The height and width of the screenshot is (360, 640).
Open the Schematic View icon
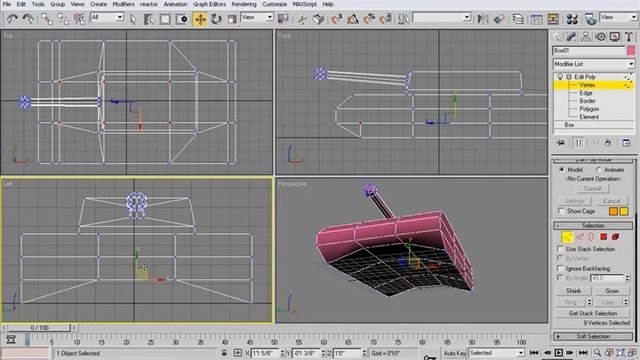pos(553,19)
